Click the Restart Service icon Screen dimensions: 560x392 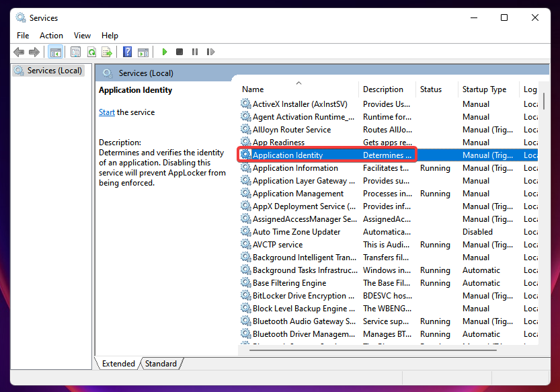tap(210, 52)
